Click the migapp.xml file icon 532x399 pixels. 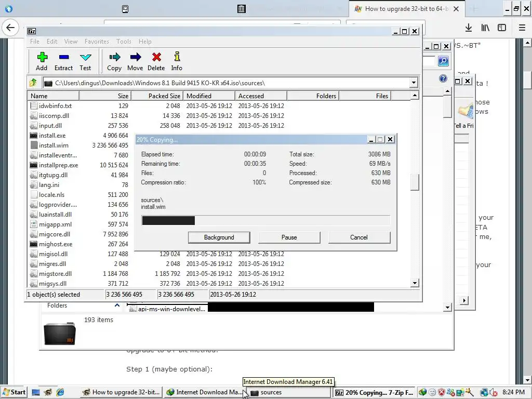click(x=34, y=224)
